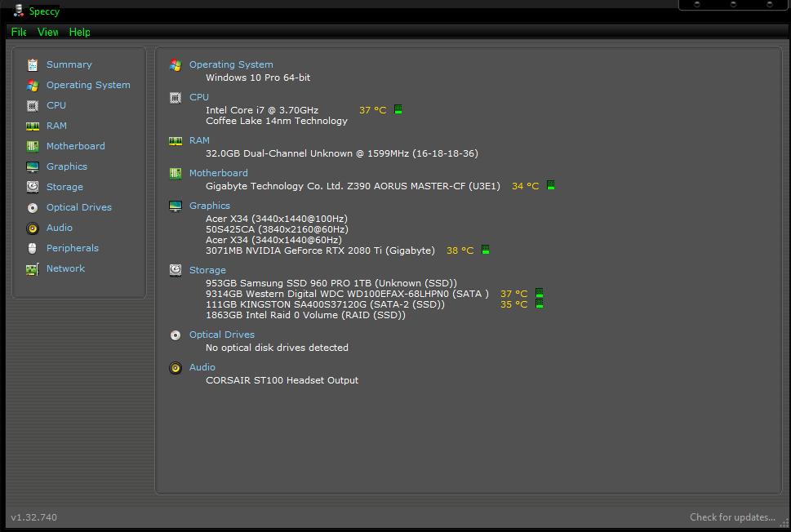
Task: Click the Operating System Windows flag sidebar icon
Action: (x=33, y=85)
